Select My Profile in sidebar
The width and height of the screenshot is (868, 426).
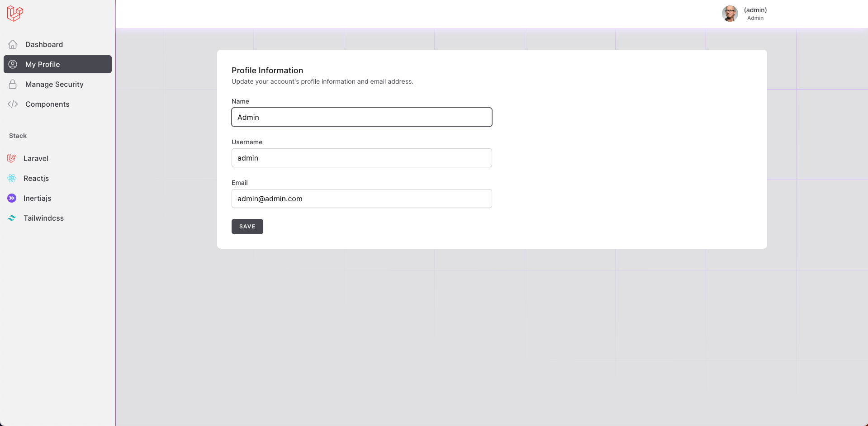43,64
